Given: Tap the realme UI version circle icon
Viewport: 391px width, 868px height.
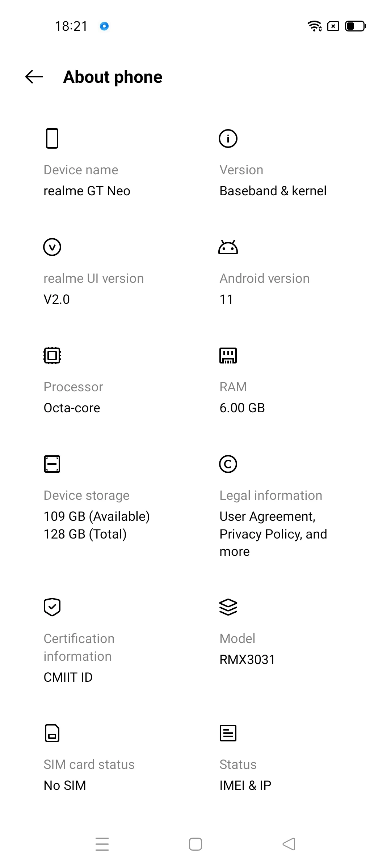Looking at the screenshot, I should 52,247.
